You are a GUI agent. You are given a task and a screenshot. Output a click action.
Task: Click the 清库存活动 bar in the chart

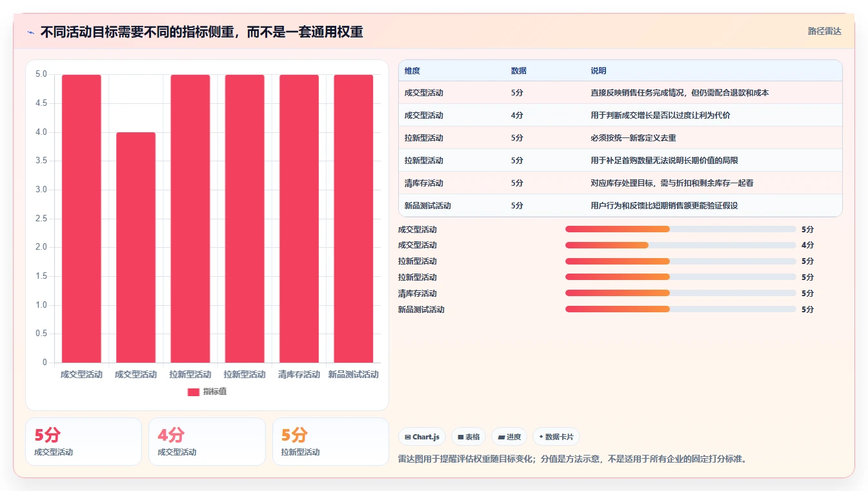(299, 219)
